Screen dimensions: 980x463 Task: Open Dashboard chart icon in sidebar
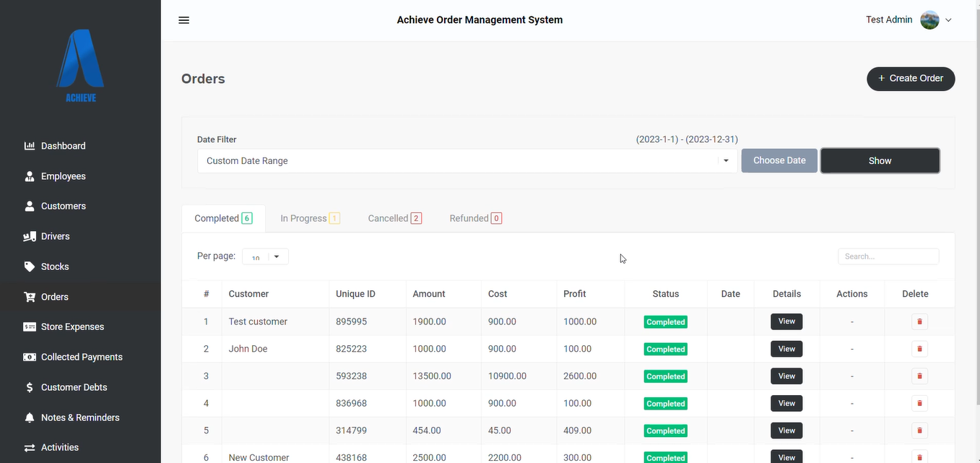[x=30, y=146]
